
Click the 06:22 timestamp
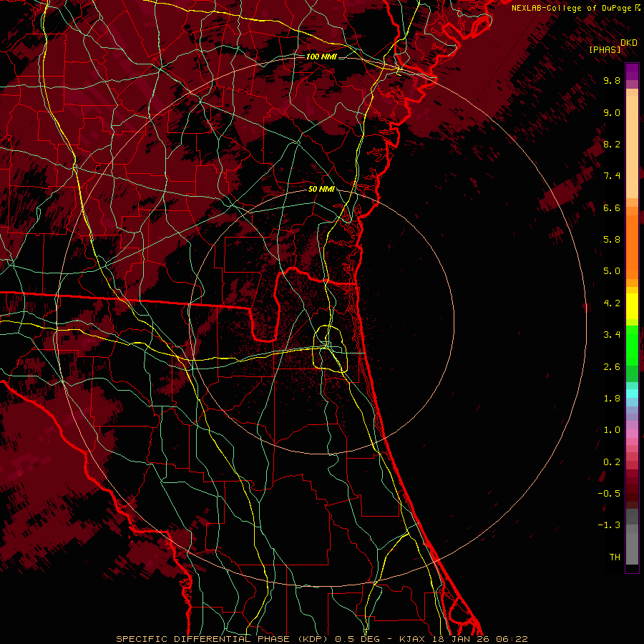[512, 639]
